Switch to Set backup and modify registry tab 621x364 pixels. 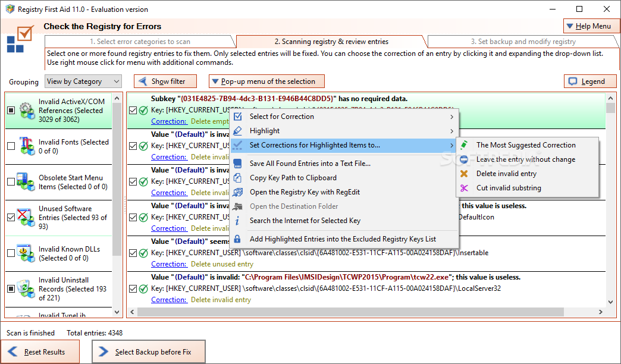point(523,42)
